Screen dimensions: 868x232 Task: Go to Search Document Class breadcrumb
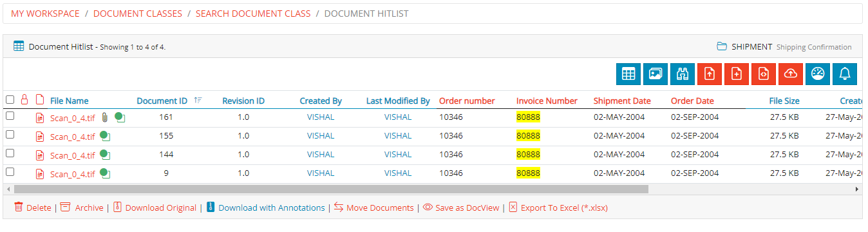point(253,14)
